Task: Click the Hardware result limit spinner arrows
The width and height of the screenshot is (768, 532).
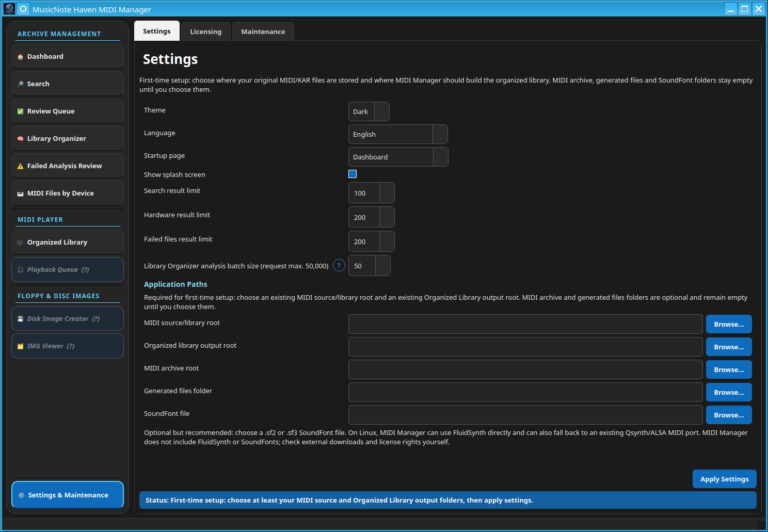Action: 387,217
